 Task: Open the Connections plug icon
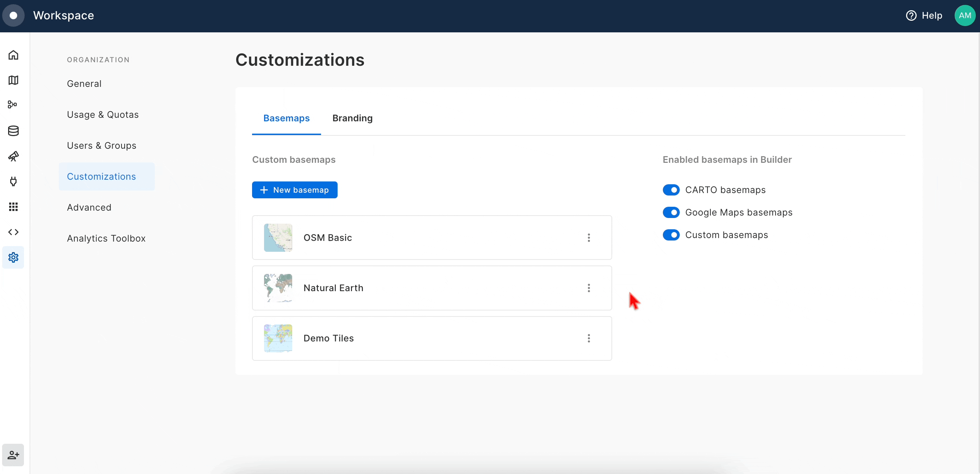[13, 182]
